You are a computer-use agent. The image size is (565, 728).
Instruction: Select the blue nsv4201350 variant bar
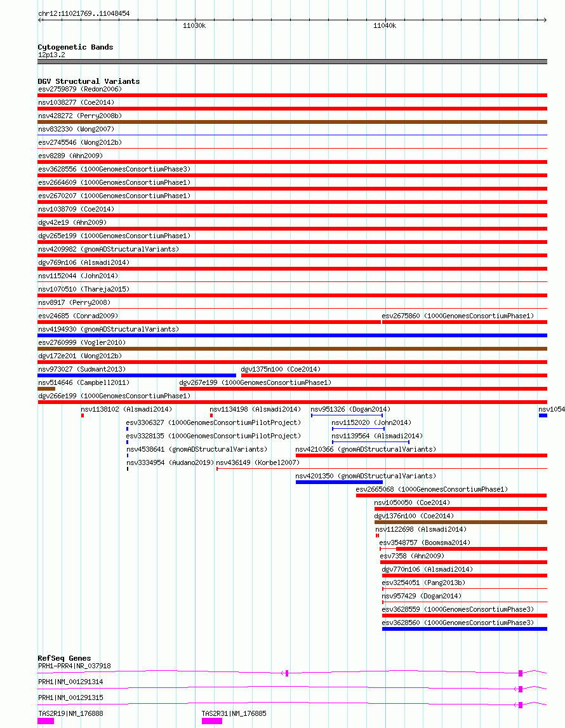point(339,482)
